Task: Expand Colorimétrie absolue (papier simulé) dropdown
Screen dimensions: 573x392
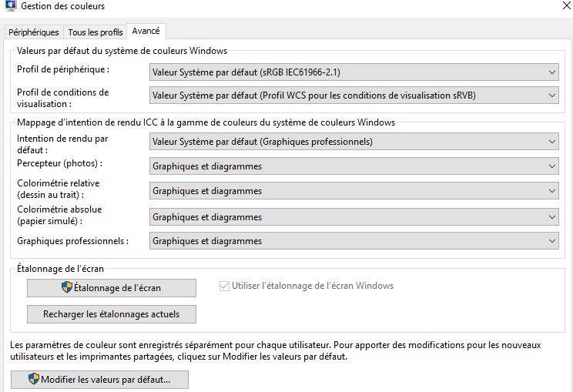Action: point(354,217)
